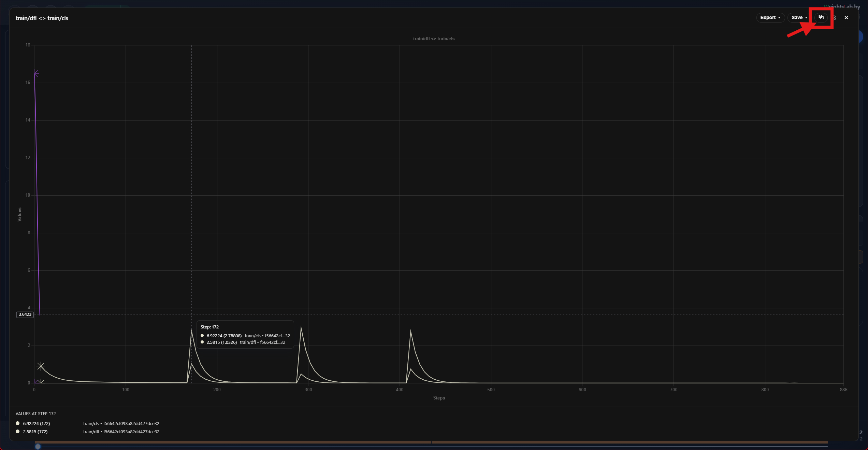Click the loss spike peak near step 412
This screenshot has height=450, width=868.
[410, 330]
